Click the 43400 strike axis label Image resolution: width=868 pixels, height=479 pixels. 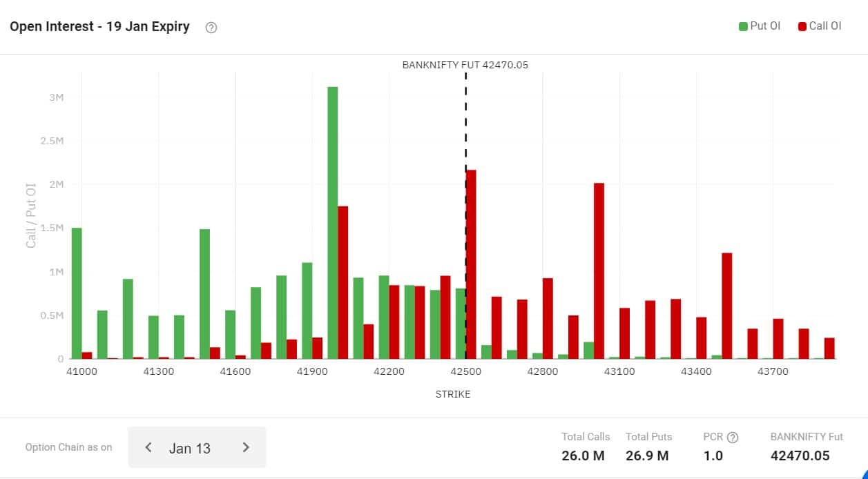coord(696,371)
